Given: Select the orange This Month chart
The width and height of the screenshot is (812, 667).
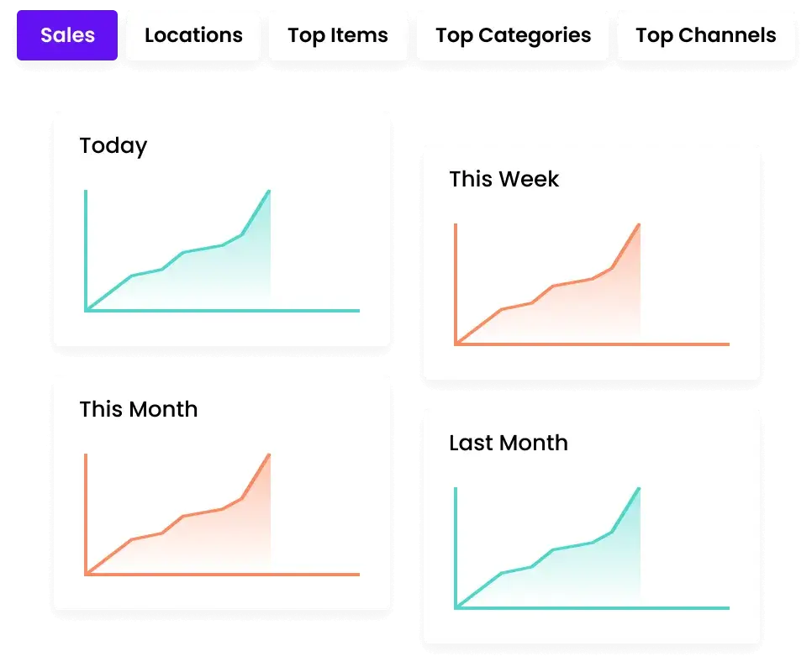Looking at the screenshot, I should coord(222,515).
